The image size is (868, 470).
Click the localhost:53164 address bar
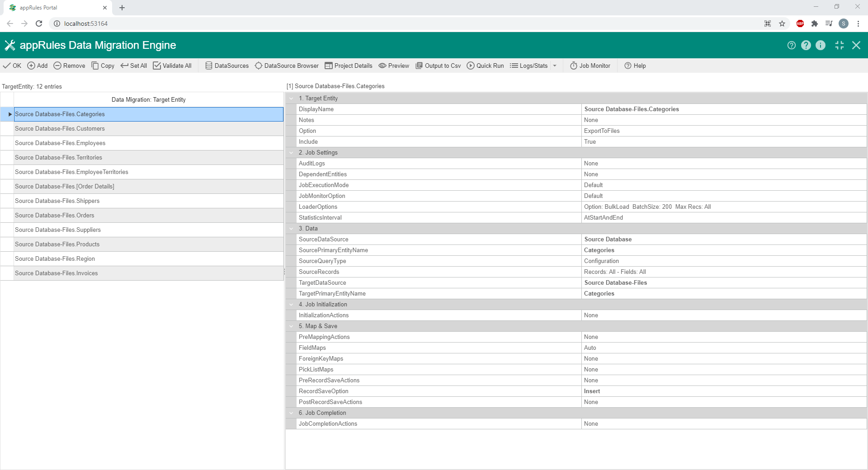[x=86, y=23]
